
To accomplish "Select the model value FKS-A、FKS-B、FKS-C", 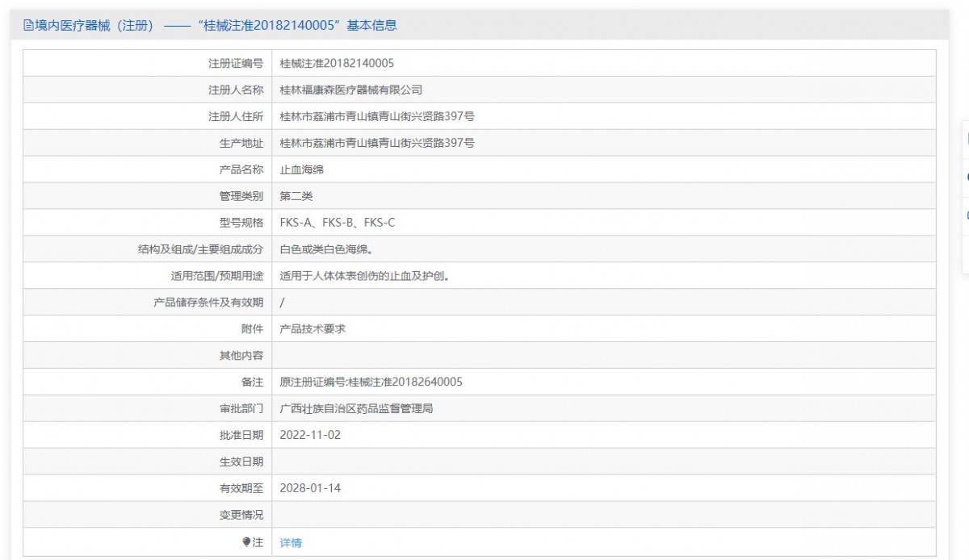I will [x=338, y=223].
